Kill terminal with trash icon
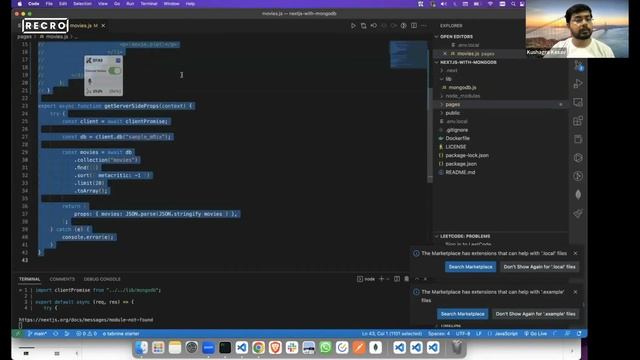The height and width of the screenshot is (360, 640). coord(407,279)
